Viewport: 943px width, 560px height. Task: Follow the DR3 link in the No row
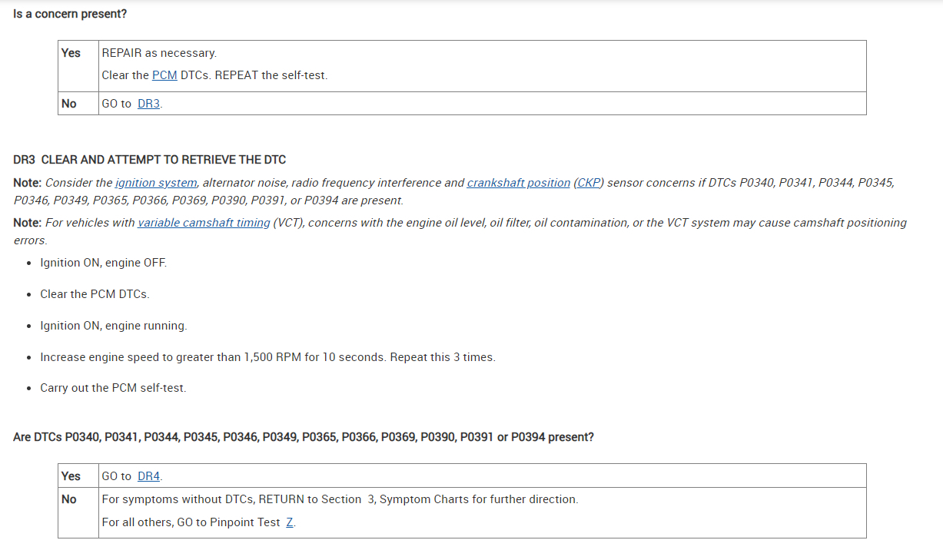pyautogui.click(x=148, y=104)
